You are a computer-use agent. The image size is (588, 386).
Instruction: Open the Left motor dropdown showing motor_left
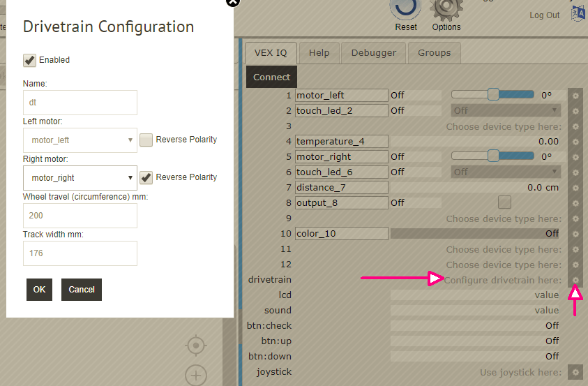80,140
